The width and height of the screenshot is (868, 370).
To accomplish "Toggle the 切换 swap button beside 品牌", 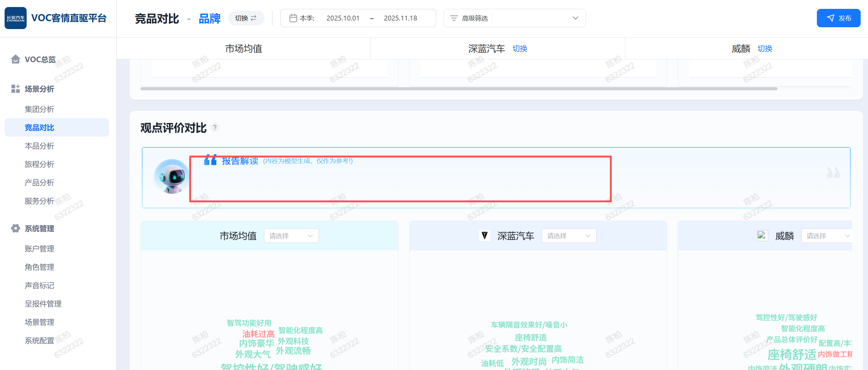I will pos(246,18).
